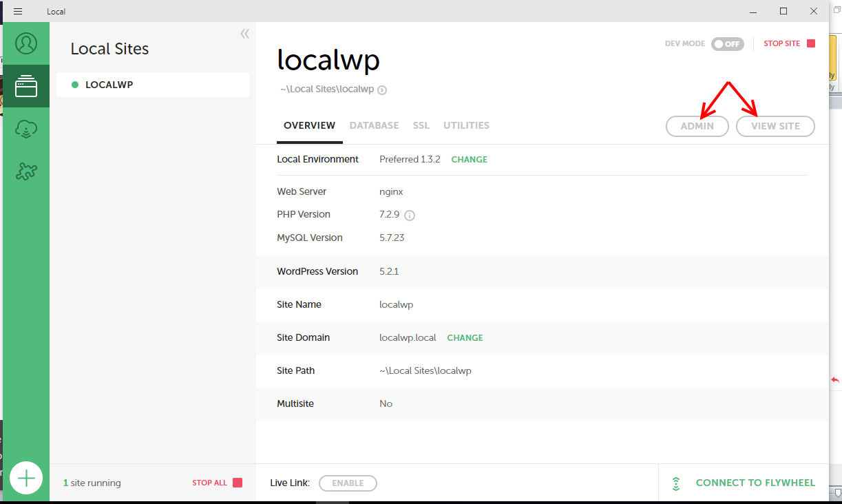The image size is (842, 504).
Task: Add a new site with plus button
Action: pyautogui.click(x=26, y=478)
